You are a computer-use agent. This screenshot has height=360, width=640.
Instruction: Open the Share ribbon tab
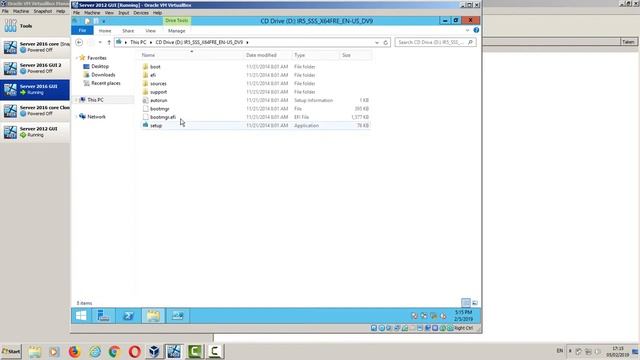tap(128, 31)
